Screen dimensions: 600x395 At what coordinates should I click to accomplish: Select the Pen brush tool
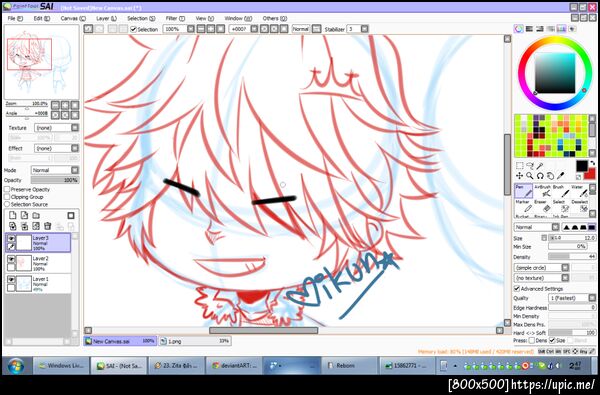[x=523, y=191]
